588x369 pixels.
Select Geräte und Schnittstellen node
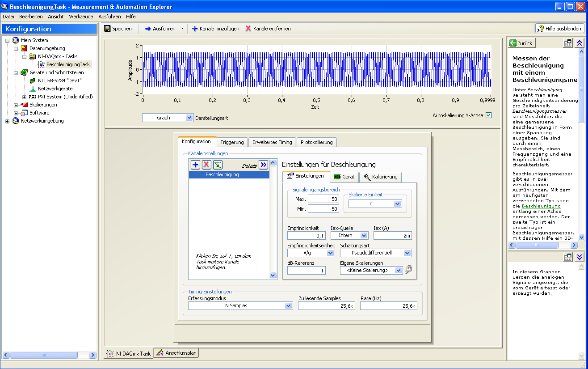(56, 72)
